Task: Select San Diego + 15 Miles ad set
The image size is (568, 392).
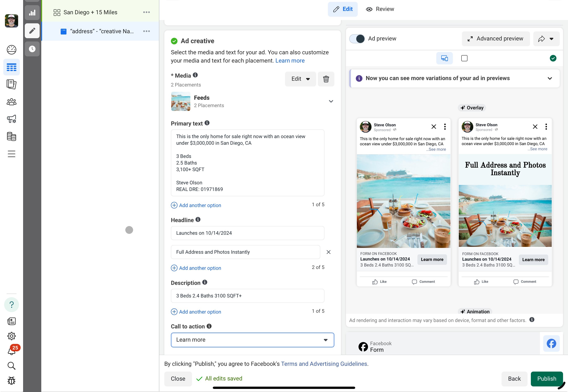Action: 90,12
